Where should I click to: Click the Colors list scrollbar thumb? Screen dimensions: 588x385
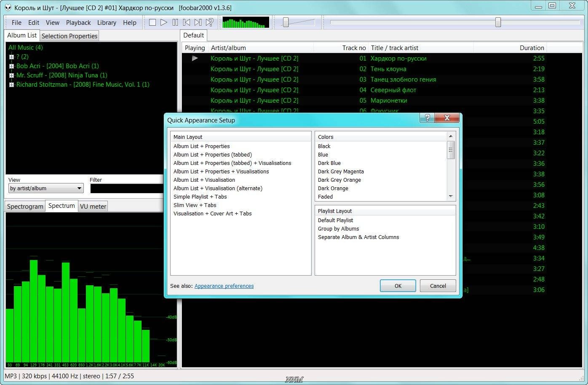pos(451,150)
